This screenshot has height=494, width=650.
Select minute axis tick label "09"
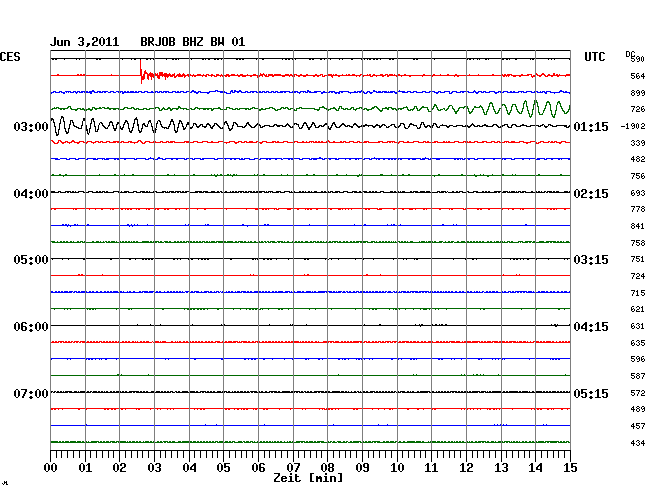coord(363,468)
